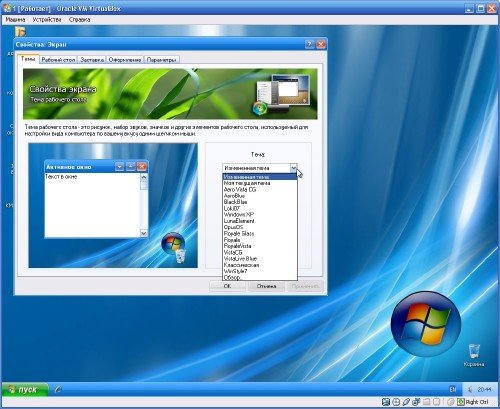Click the Свойства экрана banner image
500x409 pixels.
coord(170,94)
